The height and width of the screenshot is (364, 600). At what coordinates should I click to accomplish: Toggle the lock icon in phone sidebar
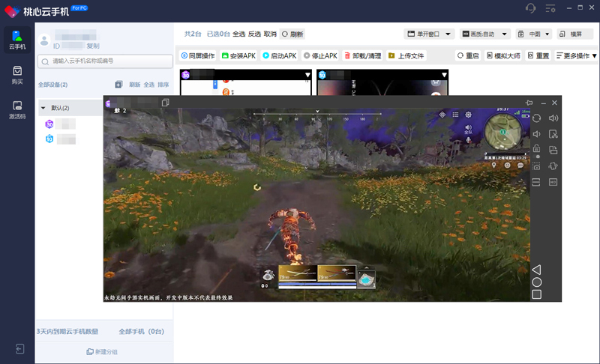pos(536,148)
